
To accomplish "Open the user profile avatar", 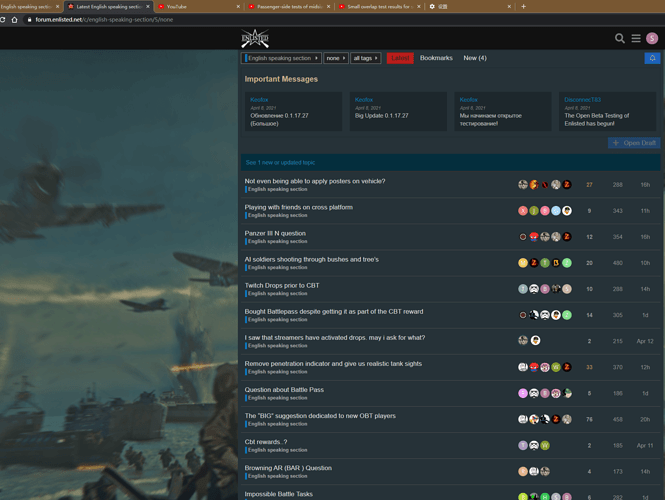I will click(x=652, y=39).
